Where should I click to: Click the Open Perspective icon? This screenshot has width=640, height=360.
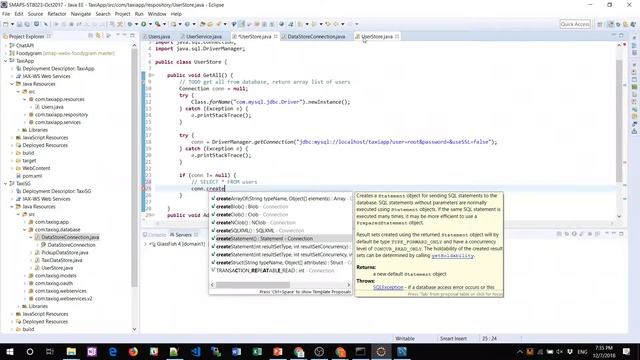point(600,24)
